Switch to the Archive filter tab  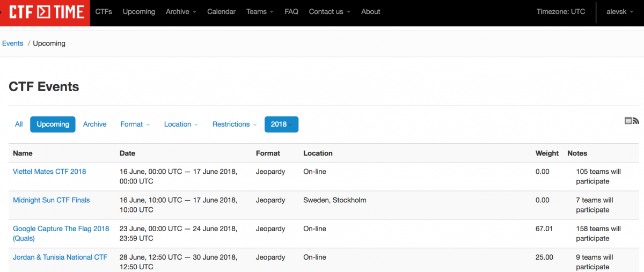coord(94,124)
